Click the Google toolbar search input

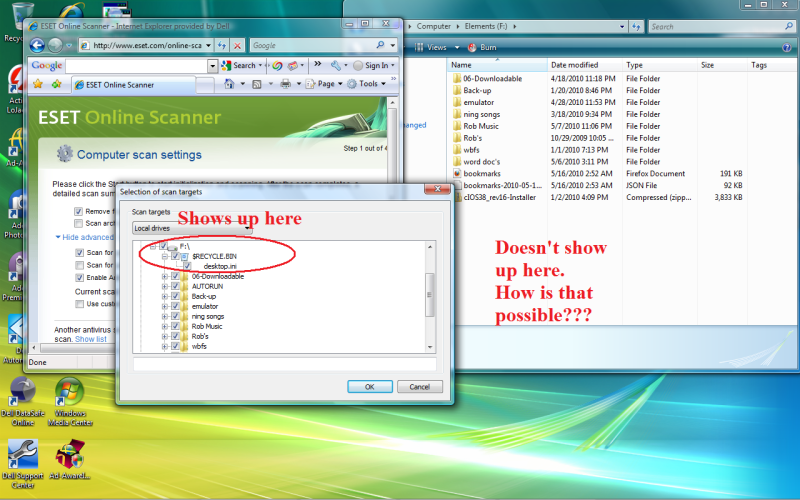pos(136,66)
